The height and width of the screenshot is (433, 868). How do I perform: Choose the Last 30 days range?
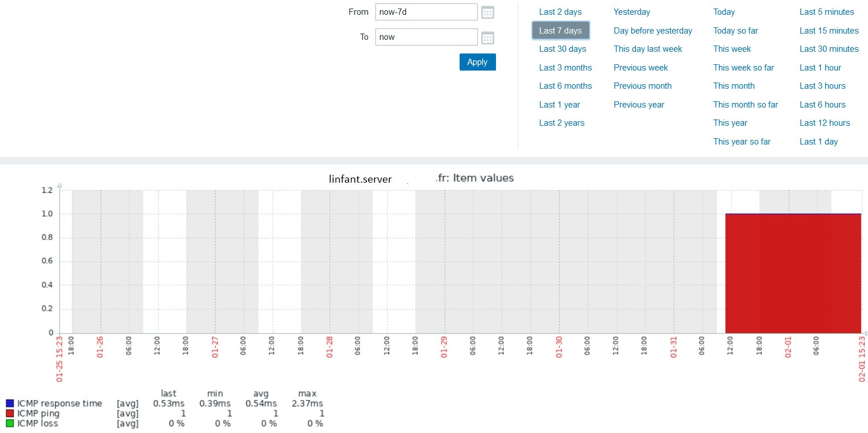(563, 49)
